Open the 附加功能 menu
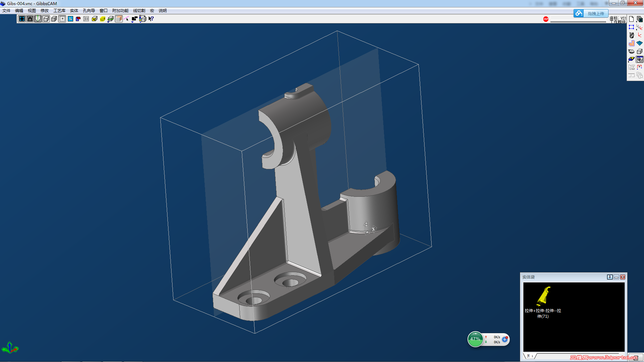Viewport: 644px width, 362px height. pos(120,11)
